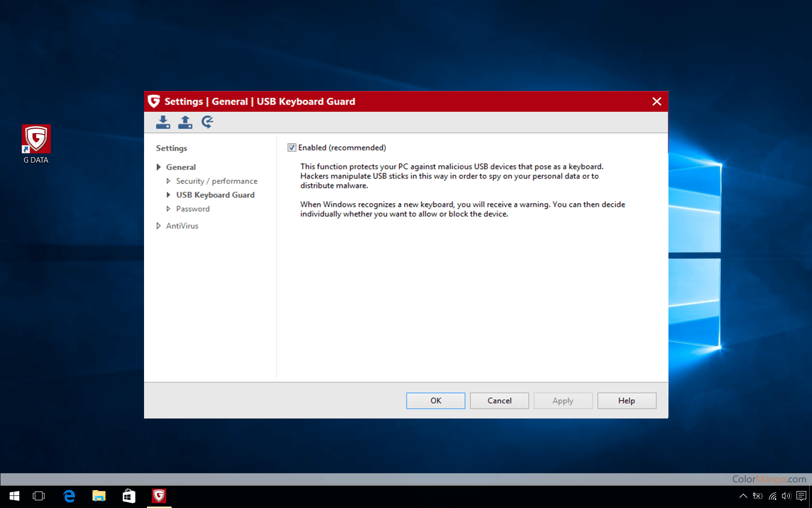Open File Explorer from the taskbar
This screenshot has width=812, height=508.
point(99,496)
